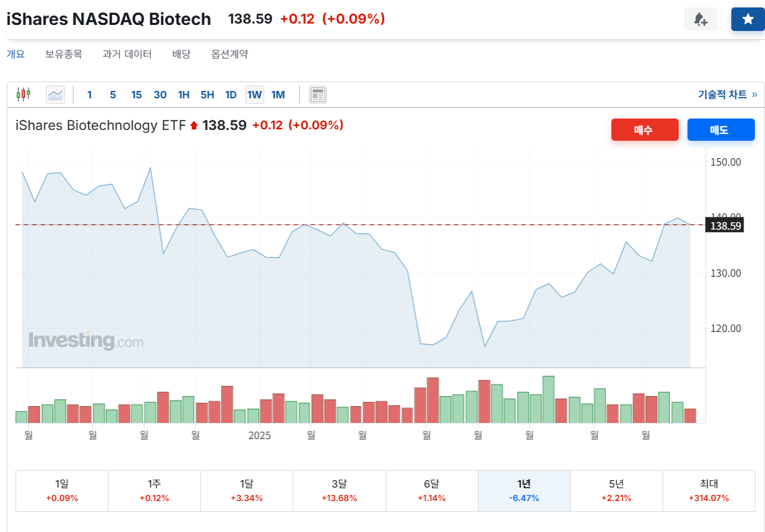Select 5H interval

[208, 94]
